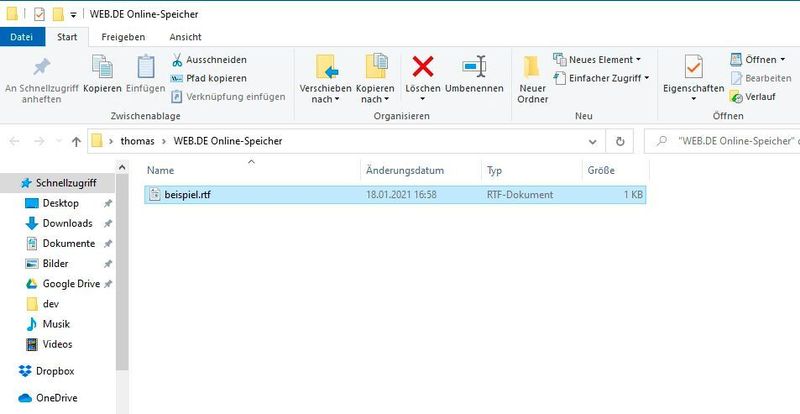Select the beispiel.rtf file
This screenshot has height=414, width=800.
click(x=395, y=194)
